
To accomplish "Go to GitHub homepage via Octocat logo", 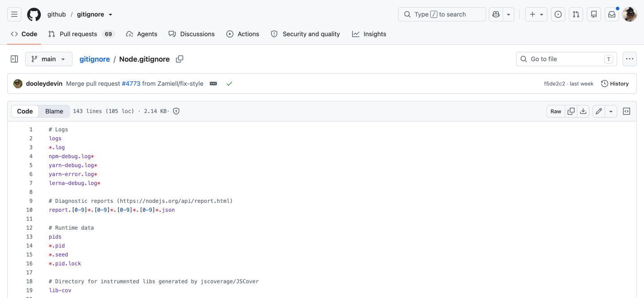I will point(34,14).
